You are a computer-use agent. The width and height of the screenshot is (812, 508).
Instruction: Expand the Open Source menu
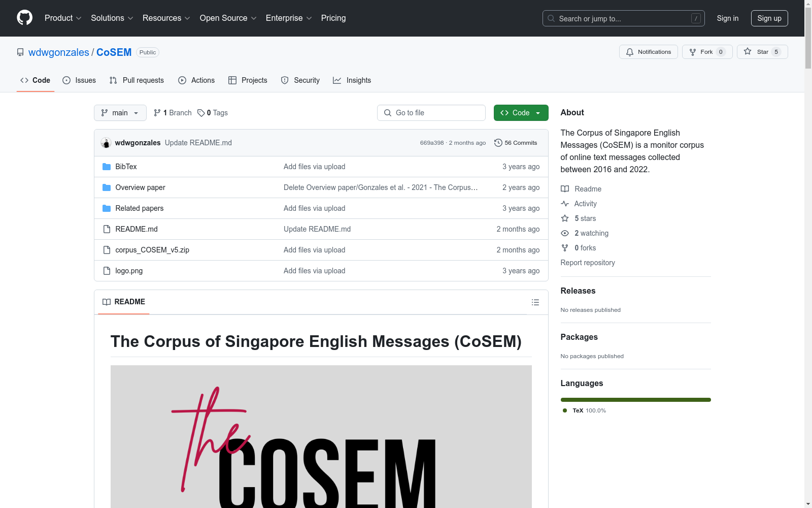pyautogui.click(x=228, y=18)
